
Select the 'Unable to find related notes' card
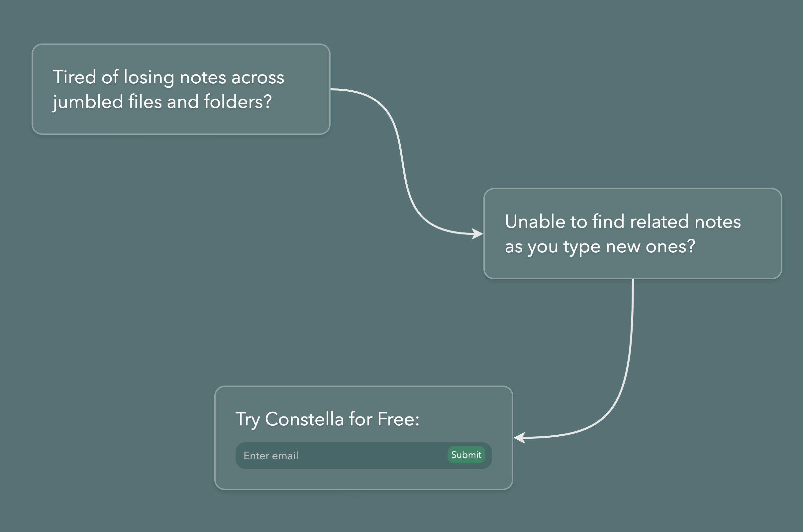tap(633, 234)
